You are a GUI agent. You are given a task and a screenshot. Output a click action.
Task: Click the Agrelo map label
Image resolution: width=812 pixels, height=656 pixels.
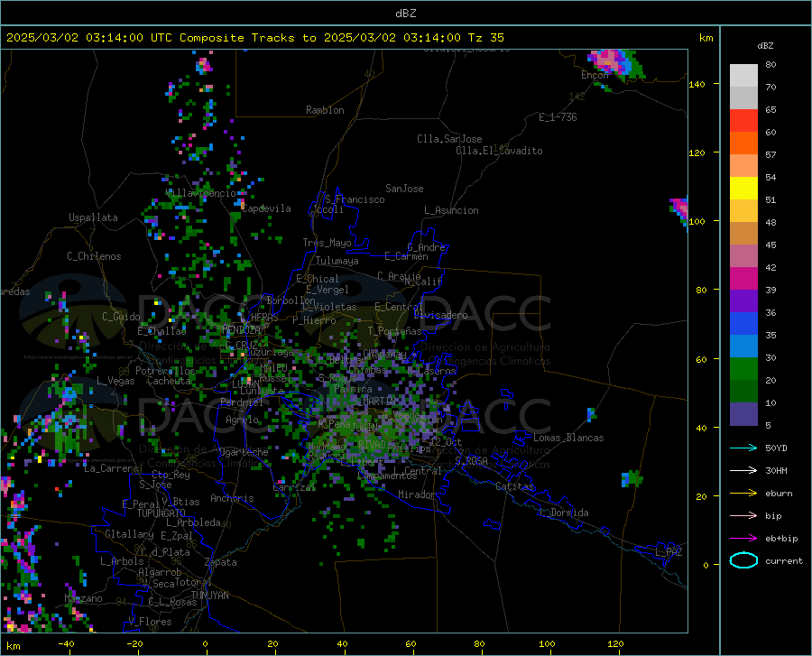click(x=242, y=420)
